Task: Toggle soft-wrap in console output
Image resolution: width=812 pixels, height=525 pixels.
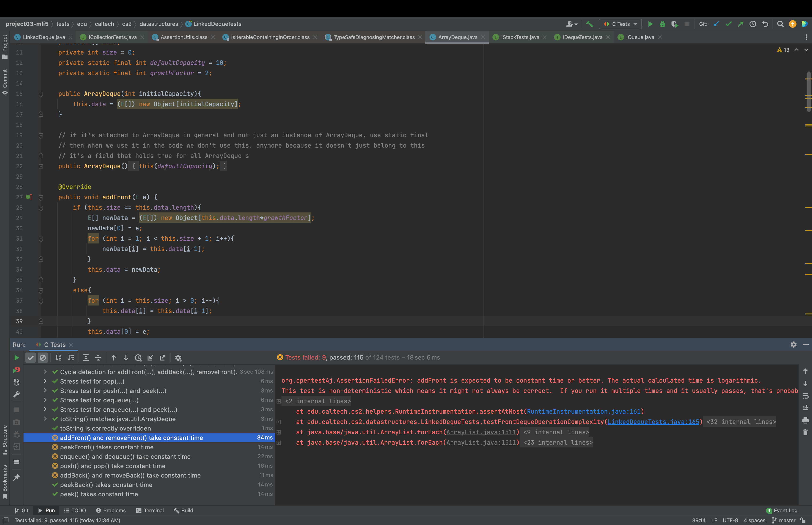Action: (x=805, y=396)
